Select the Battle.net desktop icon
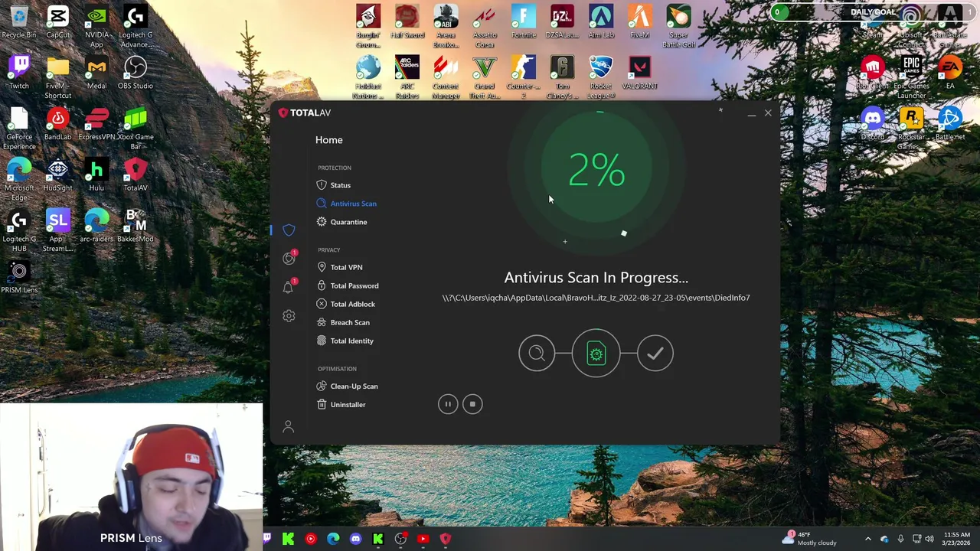The width and height of the screenshot is (980, 551). click(x=950, y=124)
